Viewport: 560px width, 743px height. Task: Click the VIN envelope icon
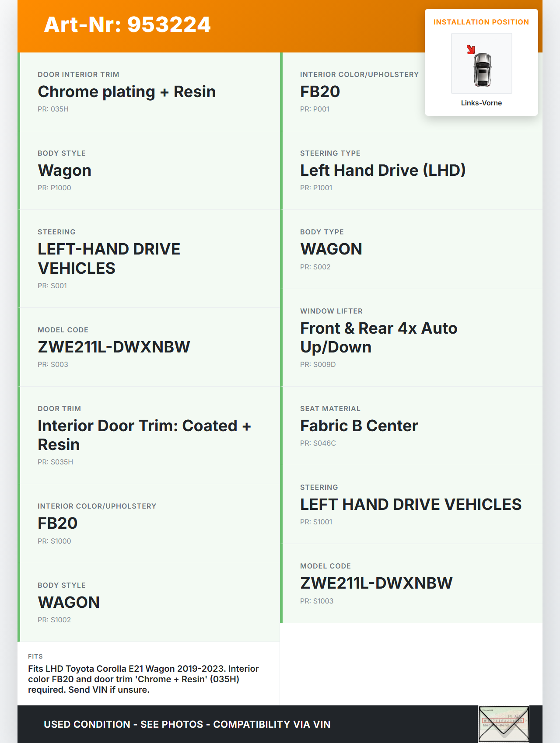click(504, 724)
